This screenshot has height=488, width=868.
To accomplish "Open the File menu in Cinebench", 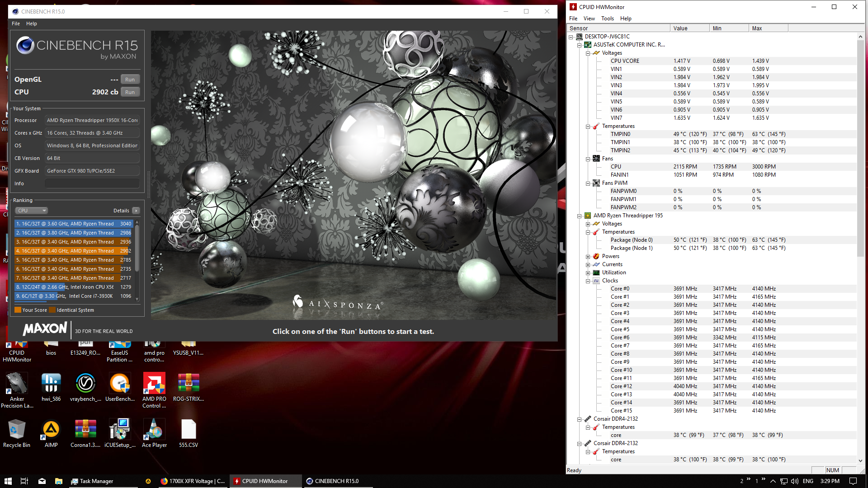I will 16,23.
